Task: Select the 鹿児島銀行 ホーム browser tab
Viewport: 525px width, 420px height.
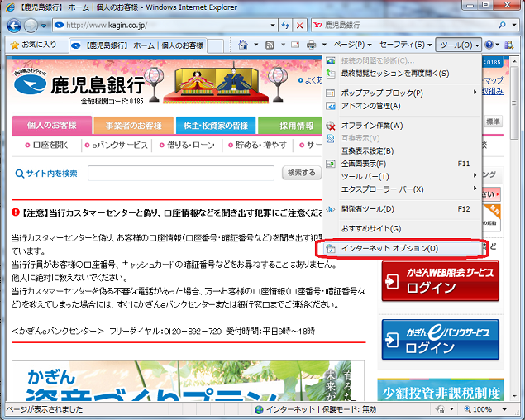Action: point(138,45)
